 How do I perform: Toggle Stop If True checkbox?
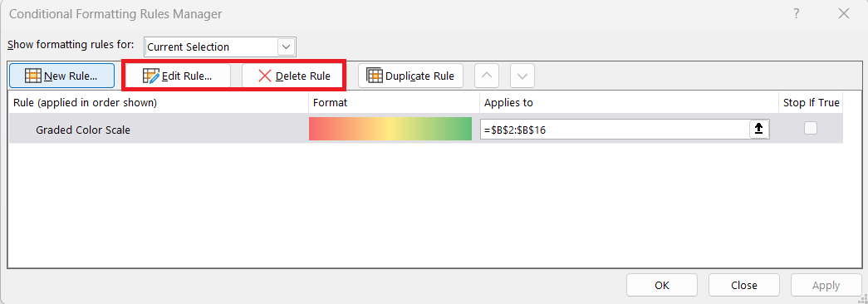(x=811, y=129)
